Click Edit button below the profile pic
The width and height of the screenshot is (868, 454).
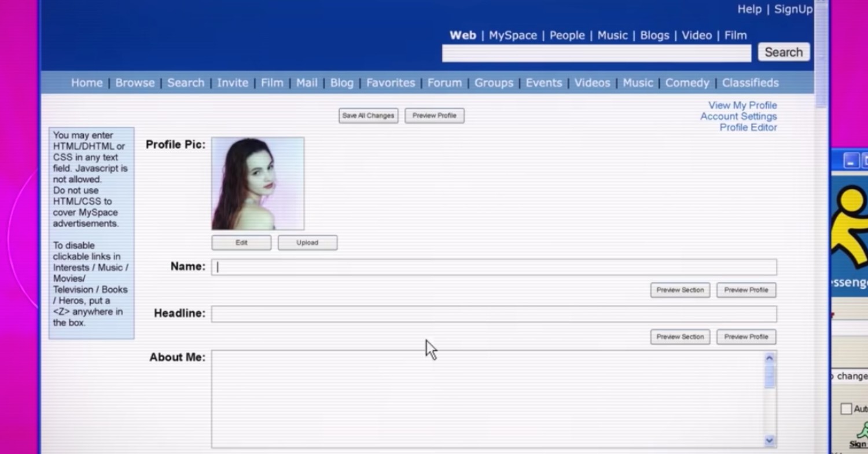241,243
